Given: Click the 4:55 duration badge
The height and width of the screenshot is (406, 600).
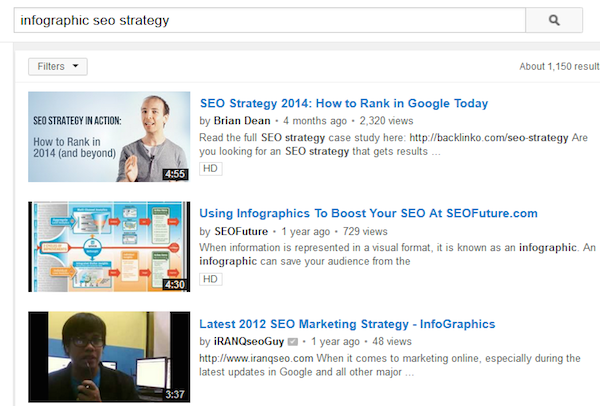Looking at the screenshot, I should (x=175, y=174).
